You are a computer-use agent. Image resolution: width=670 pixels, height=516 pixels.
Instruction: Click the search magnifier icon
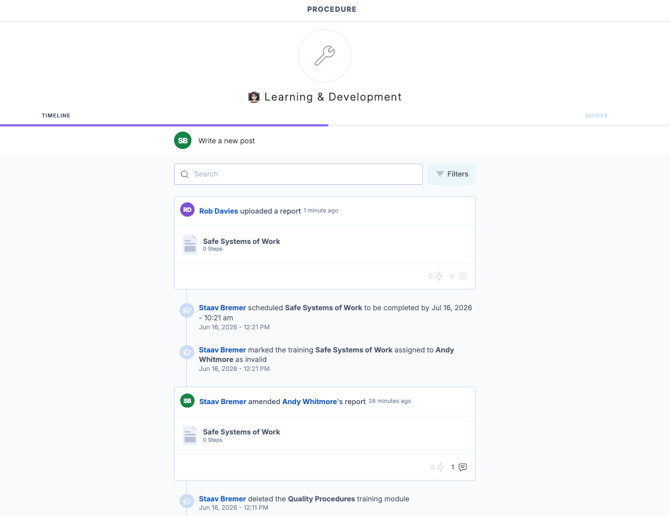click(185, 174)
